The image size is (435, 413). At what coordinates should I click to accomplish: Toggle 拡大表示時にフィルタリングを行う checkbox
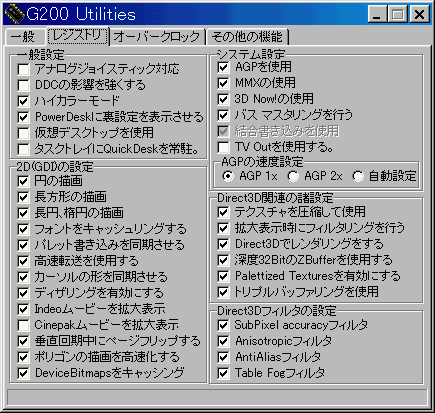(223, 228)
